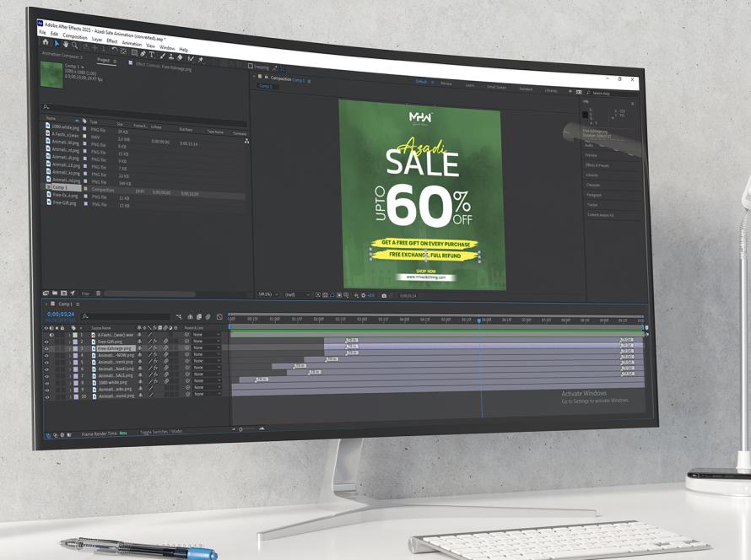The image size is (751, 560).
Task: Take snapshot with the camera icon
Action: pyautogui.click(x=384, y=295)
